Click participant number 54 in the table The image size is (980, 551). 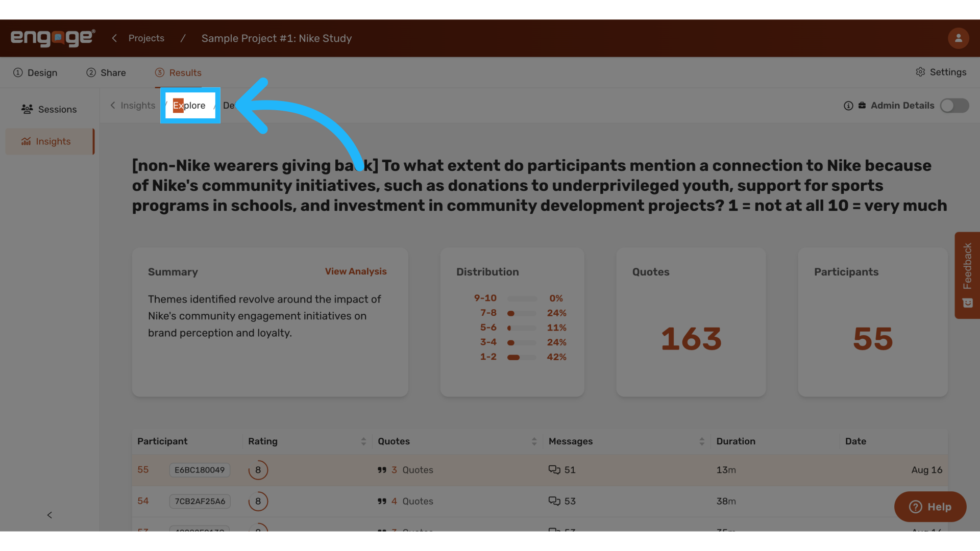pyautogui.click(x=143, y=501)
